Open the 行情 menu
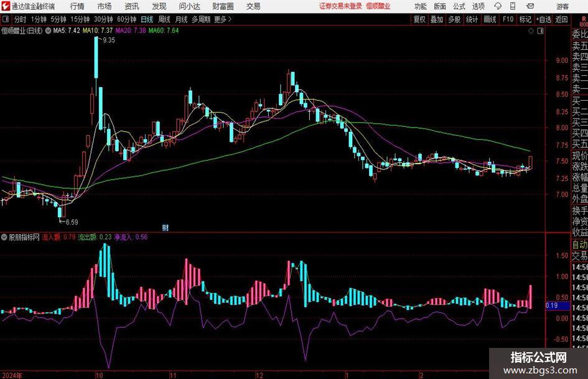This screenshot has height=379, width=588. [77, 6]
